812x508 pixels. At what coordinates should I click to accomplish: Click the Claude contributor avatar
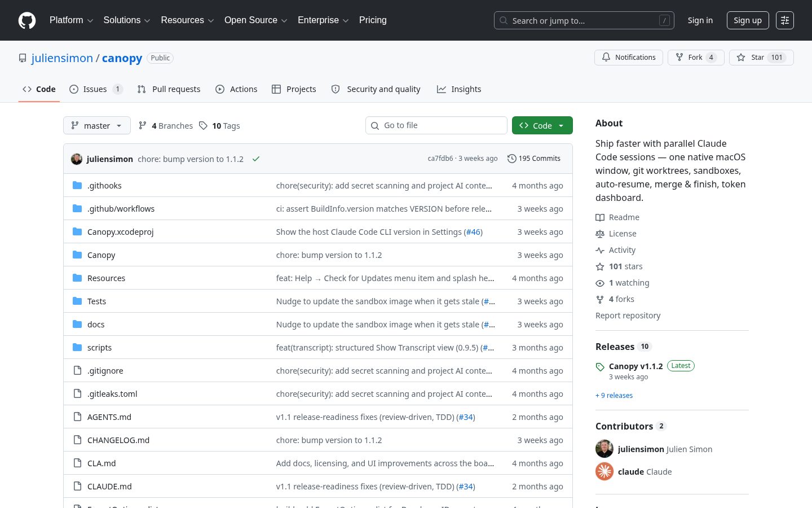click(x=604, y=471)
